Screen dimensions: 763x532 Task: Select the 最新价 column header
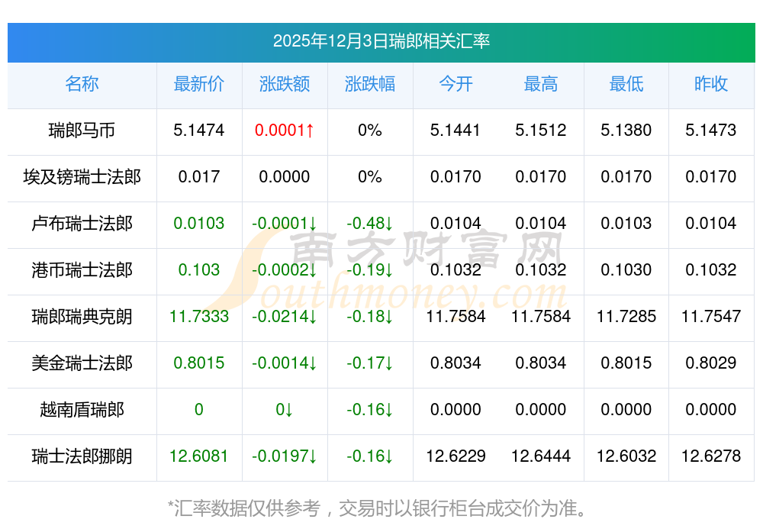point(198,84)
